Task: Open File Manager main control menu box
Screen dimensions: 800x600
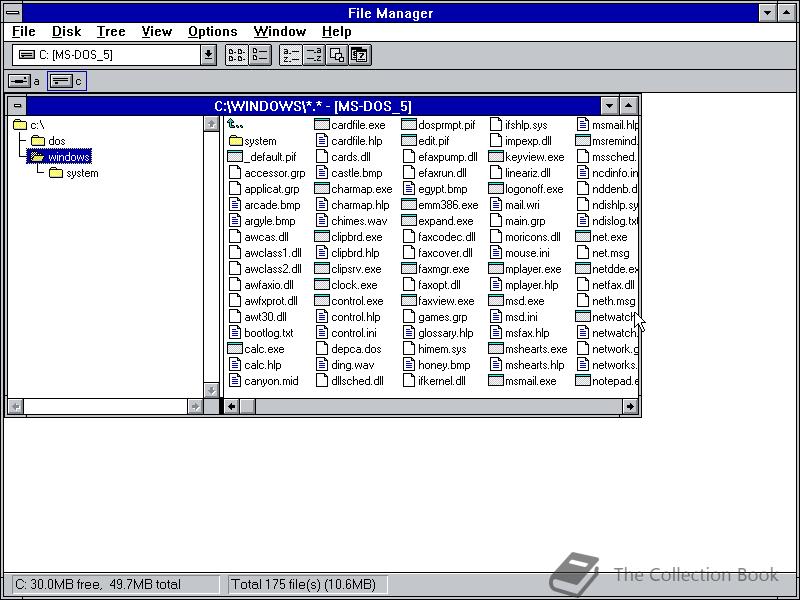Action: 13,12
